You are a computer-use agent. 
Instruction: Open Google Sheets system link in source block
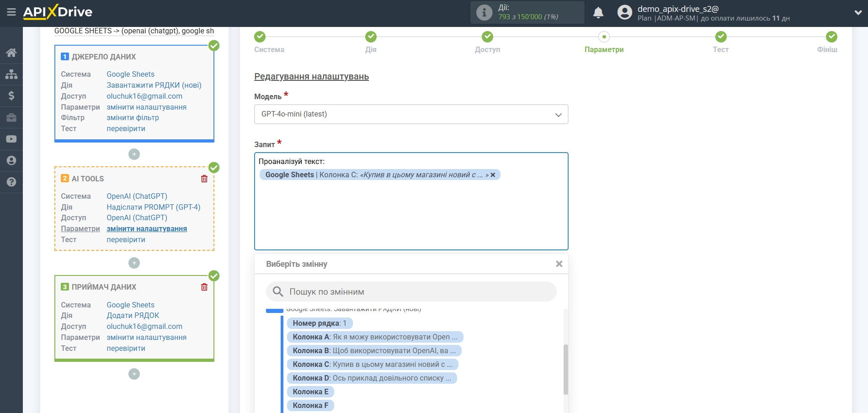coord(130,74)
